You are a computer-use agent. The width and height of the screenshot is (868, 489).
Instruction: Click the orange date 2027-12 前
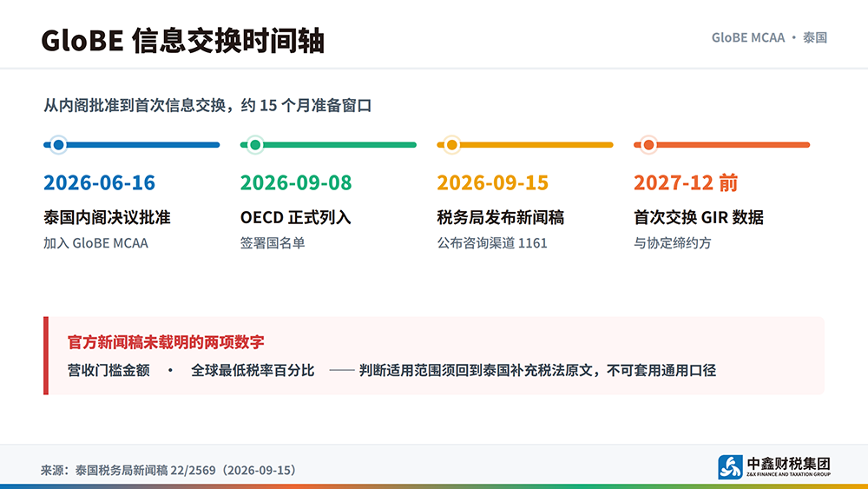686,182
